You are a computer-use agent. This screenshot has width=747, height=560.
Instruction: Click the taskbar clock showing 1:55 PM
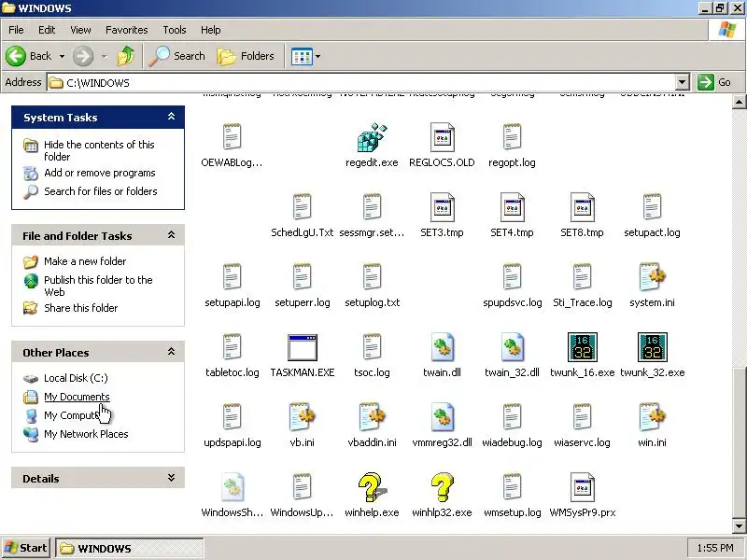pyautogui.click(x=715, y=548)
